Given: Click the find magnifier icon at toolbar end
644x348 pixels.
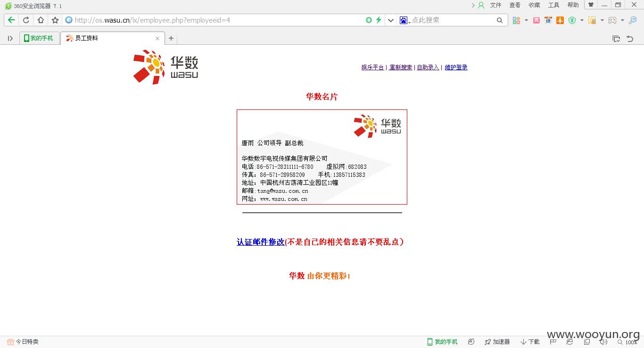Looking at the screenshot, I should (633, 20).
